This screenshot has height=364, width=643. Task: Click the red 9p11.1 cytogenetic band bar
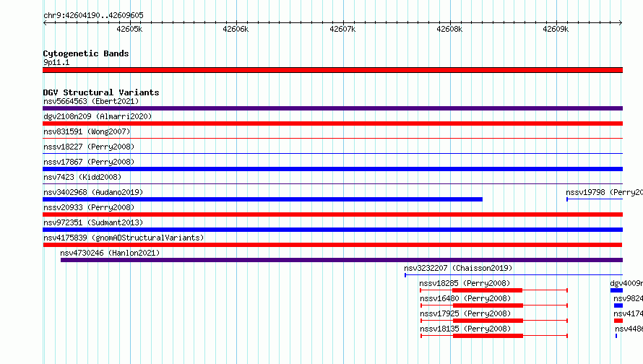tap(332, 70)
